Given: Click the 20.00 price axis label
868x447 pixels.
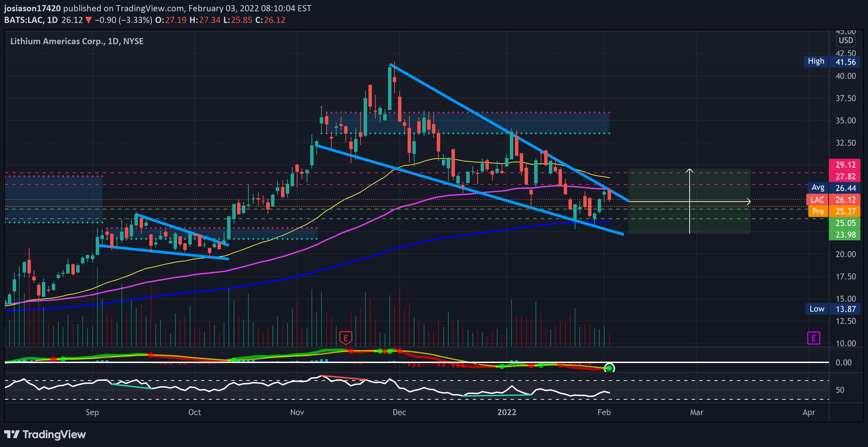Looking at the screenshot, I should point(846,254).
